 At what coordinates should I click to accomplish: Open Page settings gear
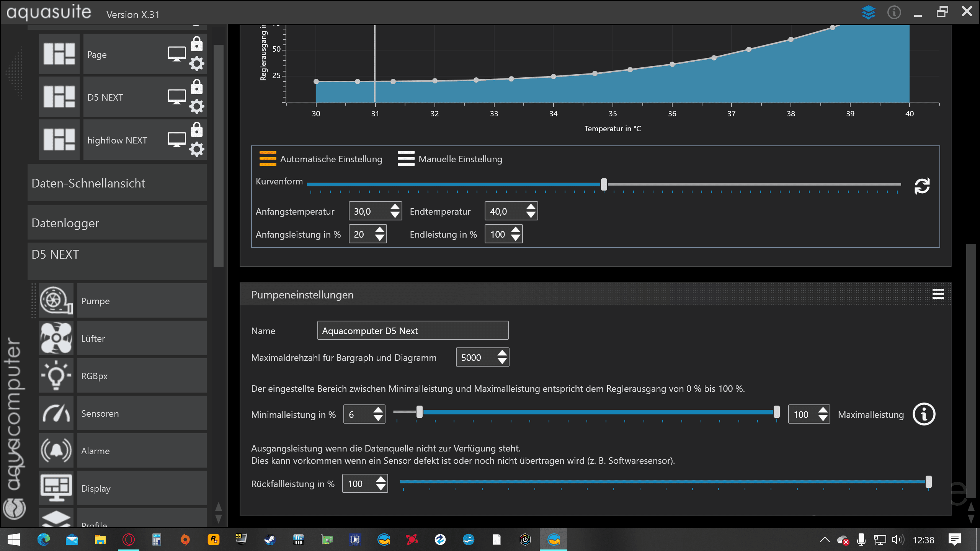tap(197, 64)
